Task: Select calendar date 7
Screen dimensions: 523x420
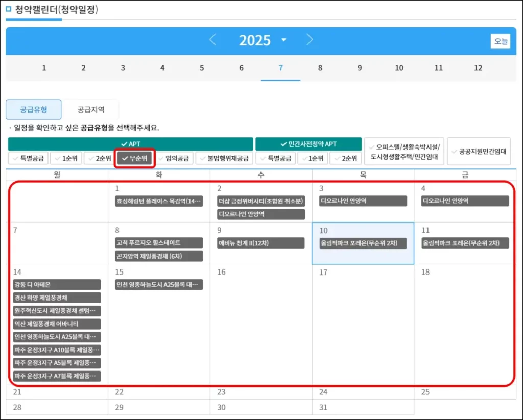Action: click(x=15, y=230)
